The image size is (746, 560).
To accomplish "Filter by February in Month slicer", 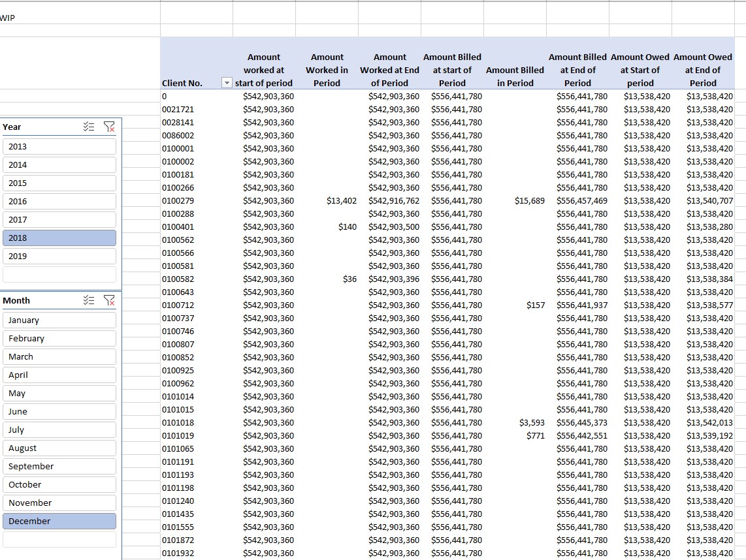I will click(x=59, y=339).
